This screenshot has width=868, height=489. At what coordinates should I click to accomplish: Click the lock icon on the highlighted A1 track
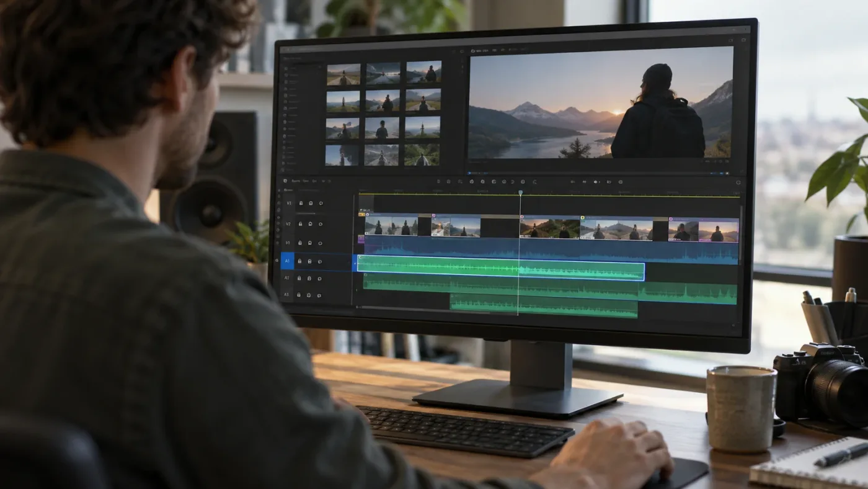click(x=299, y=261)
